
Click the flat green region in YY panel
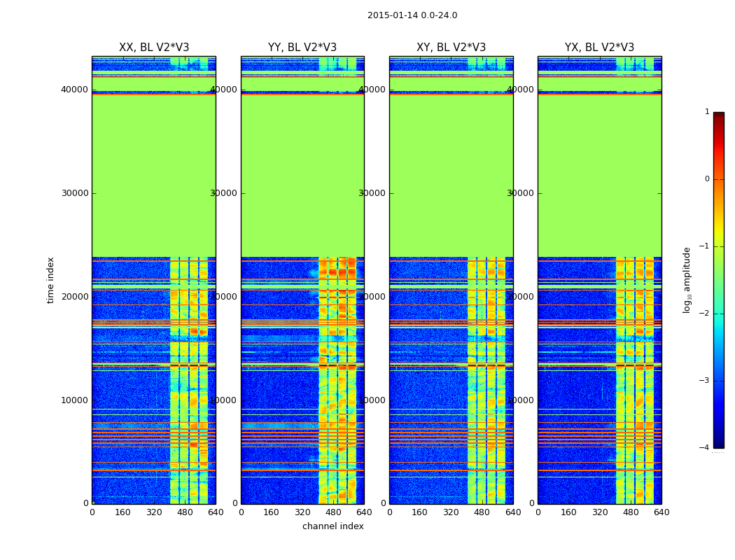[302, 175]
